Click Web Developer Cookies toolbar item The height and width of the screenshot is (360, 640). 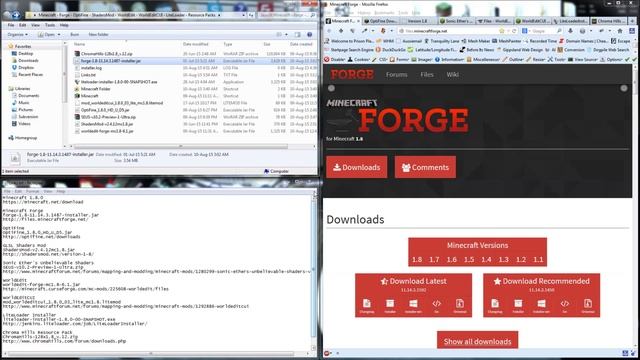[x=359, y=60]
